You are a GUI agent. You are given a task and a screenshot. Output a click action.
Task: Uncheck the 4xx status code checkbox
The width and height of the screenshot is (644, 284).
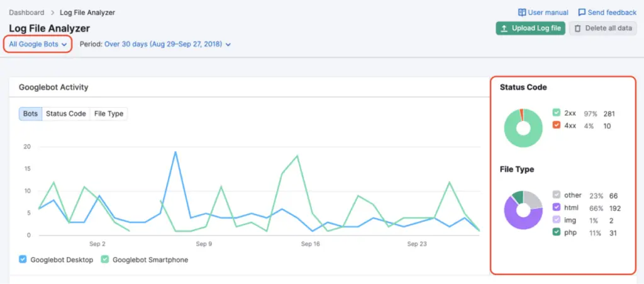pyautogui.click(x=556, y=125)
